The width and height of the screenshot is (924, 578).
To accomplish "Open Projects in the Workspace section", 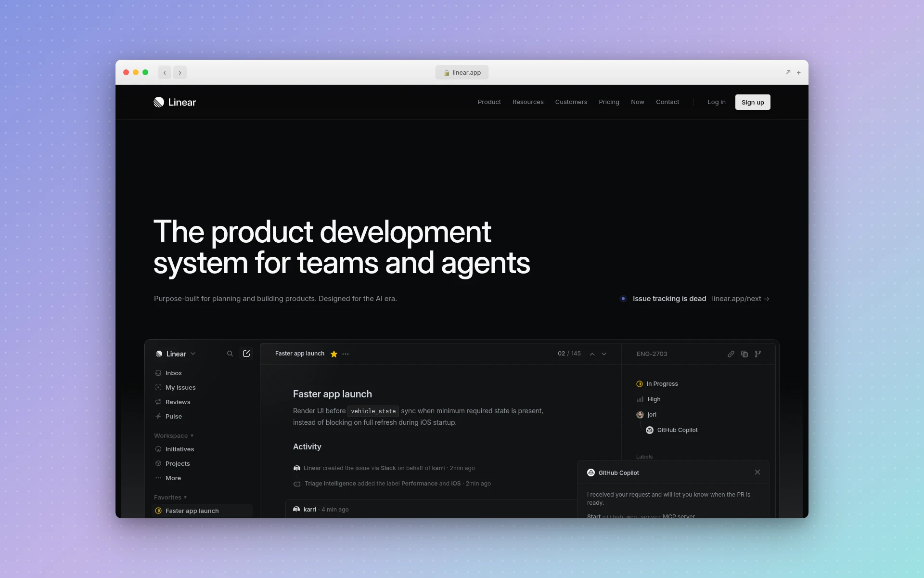I will point(178,463).
